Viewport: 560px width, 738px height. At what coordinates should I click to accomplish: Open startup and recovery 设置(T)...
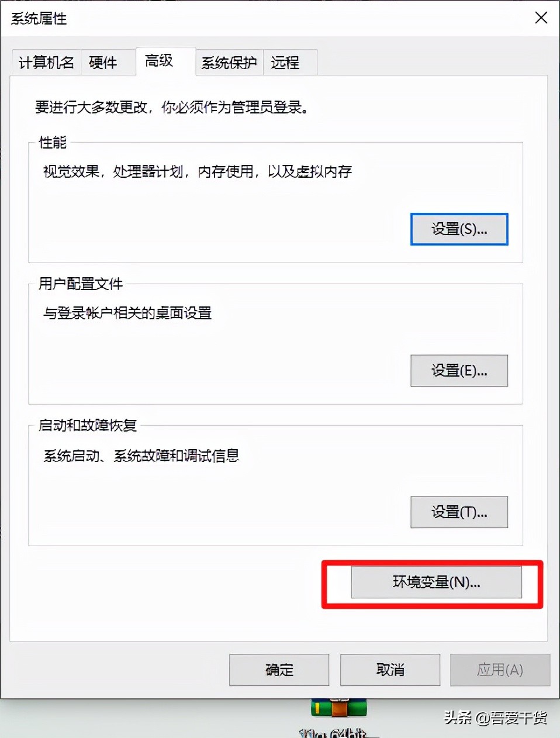click(459, 512)
